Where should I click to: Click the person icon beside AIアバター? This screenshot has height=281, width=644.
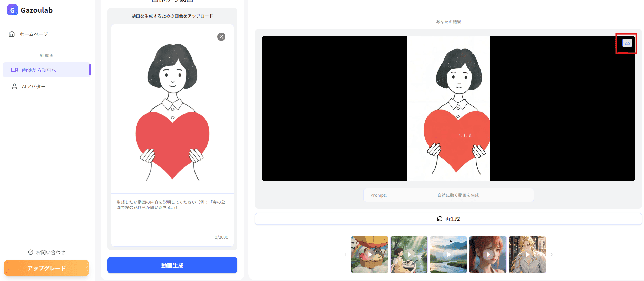point(14,86)
